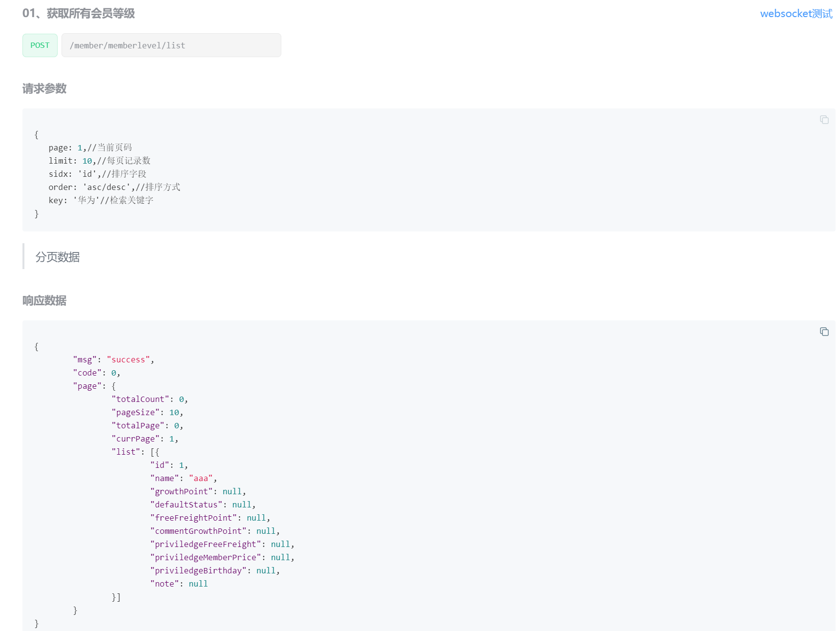Click the 响应数据 section heading
The height and width of the screenshot is (631, 840).
tap(44, 301)
